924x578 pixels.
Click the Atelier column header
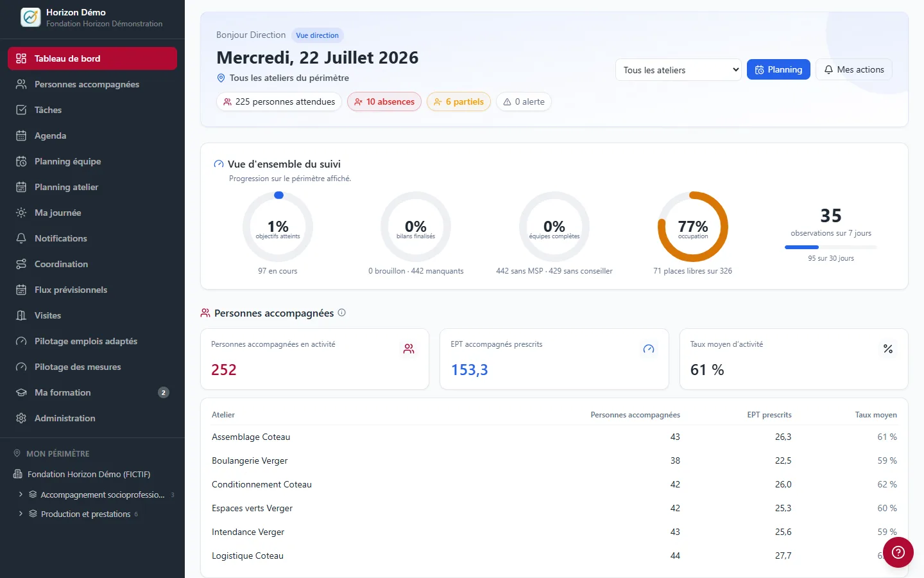coord(223,415)
